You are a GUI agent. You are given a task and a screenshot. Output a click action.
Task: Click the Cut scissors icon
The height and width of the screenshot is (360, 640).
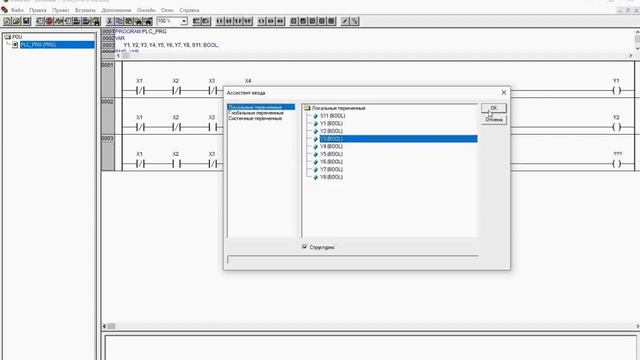pyautogui.click(x=109, y=21)
